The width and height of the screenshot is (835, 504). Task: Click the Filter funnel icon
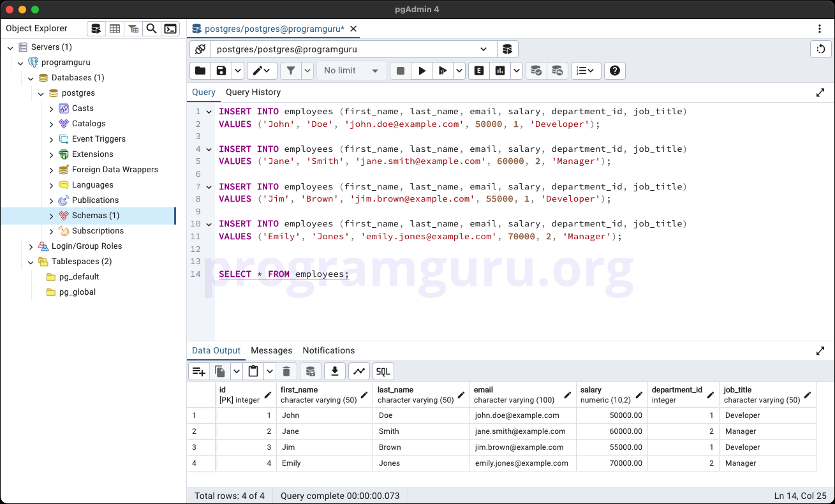point(290,71)
